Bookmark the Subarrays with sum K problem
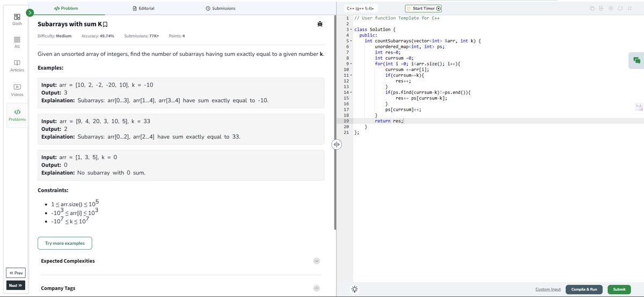This screenshot has height=297, width=644. coord(105,24)
